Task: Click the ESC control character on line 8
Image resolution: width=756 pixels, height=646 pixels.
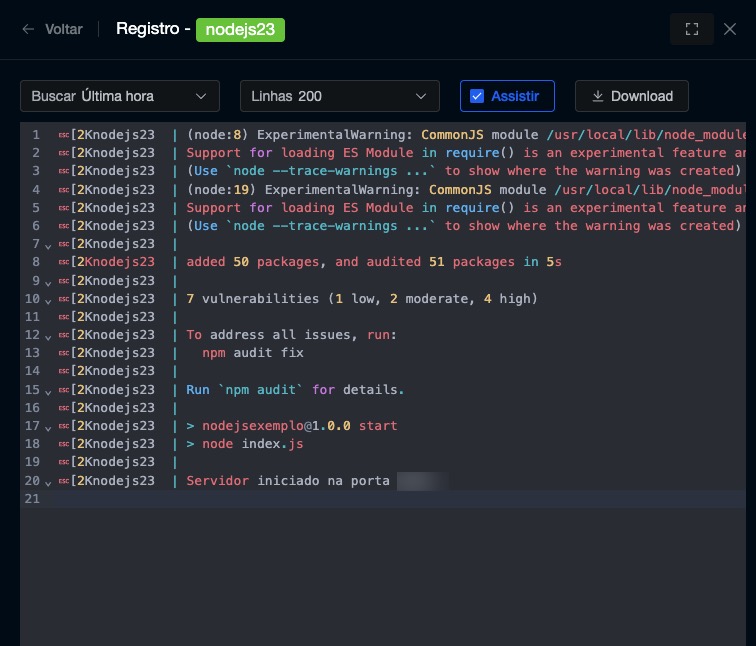Action: click(64, 262)
